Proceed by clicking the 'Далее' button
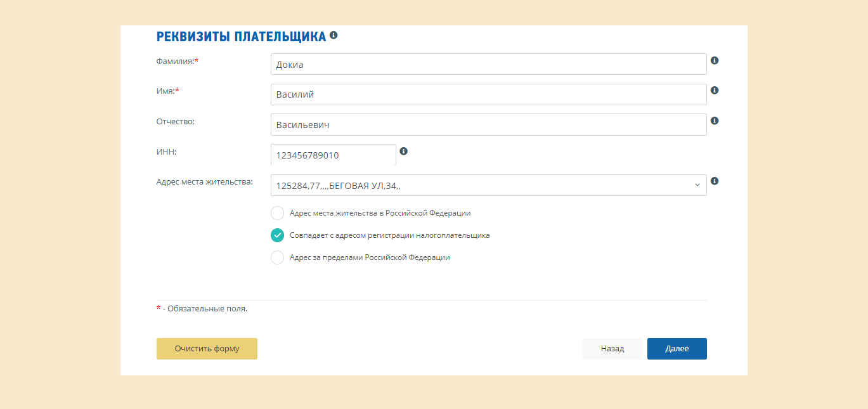The width and height of the screenshot is (868, 409). pyautogui.click(x=677, y=349)
